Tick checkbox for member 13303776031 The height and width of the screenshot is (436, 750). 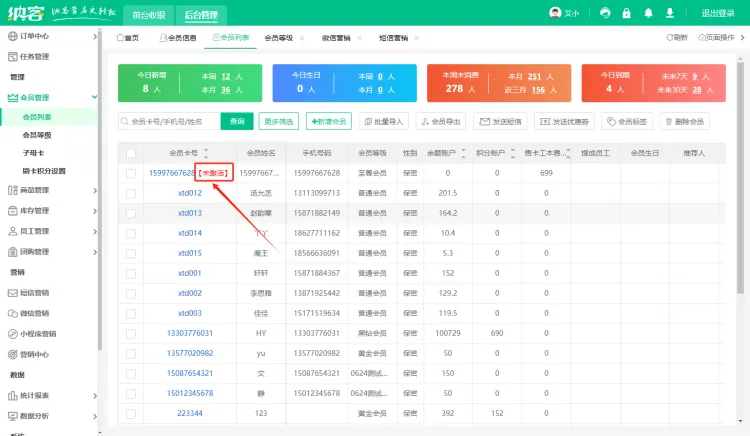pos(131,334)
